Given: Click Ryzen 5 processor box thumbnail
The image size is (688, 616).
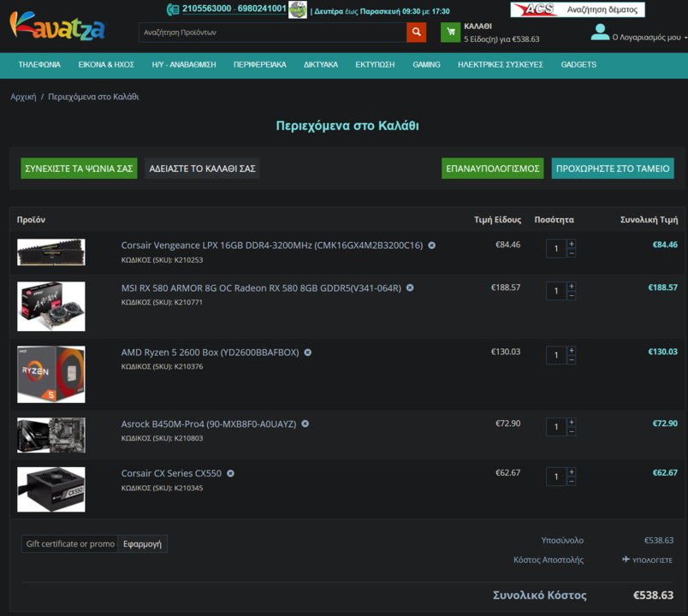Looking at the screenshot, I should click(50, 374).
